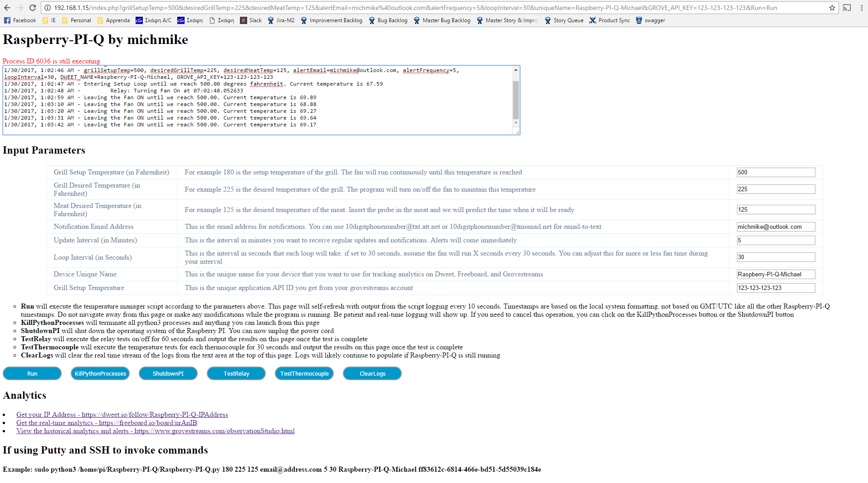Click the 'If using Putty and SSH' heading
868x483 pixels.
(105, 450)
